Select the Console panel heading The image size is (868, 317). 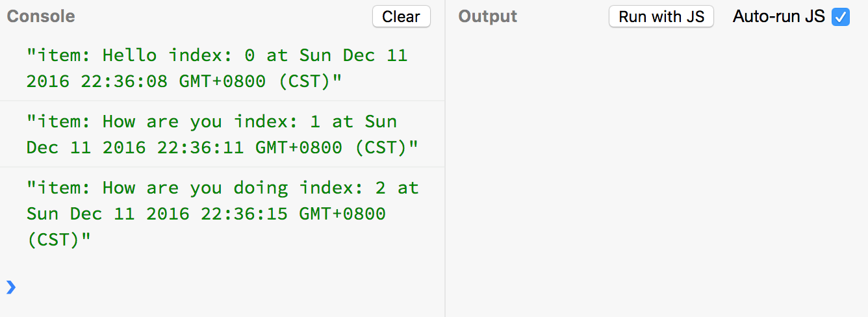point(41,17)
